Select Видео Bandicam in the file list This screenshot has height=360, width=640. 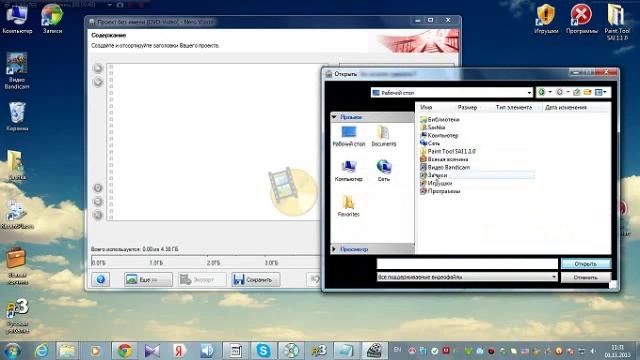(x=445, y=167)
